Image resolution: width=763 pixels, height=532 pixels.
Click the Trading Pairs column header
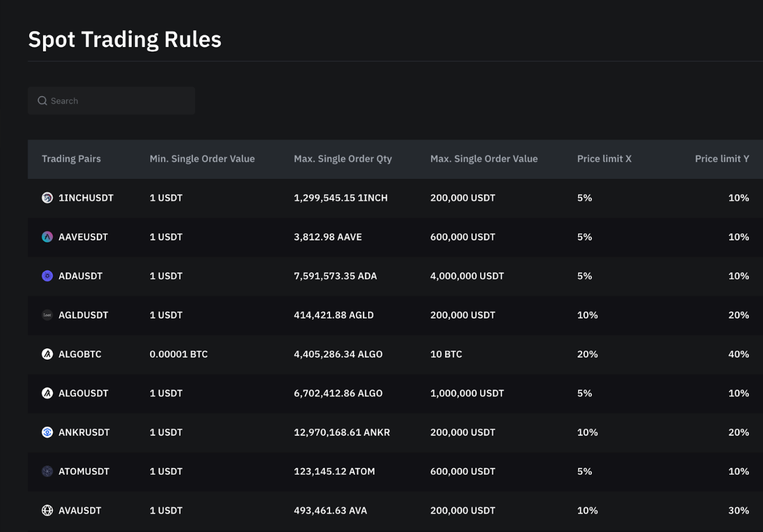tap(71, 159)
